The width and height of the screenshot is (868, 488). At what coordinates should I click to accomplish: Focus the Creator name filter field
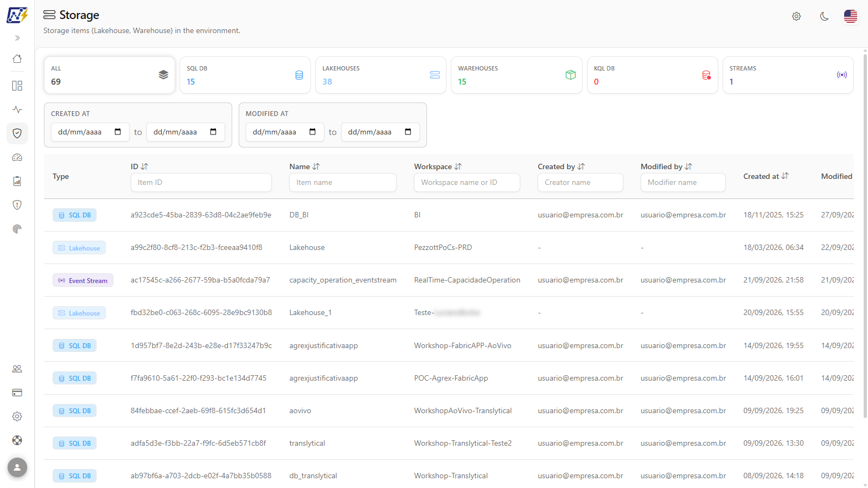(580, 183)
